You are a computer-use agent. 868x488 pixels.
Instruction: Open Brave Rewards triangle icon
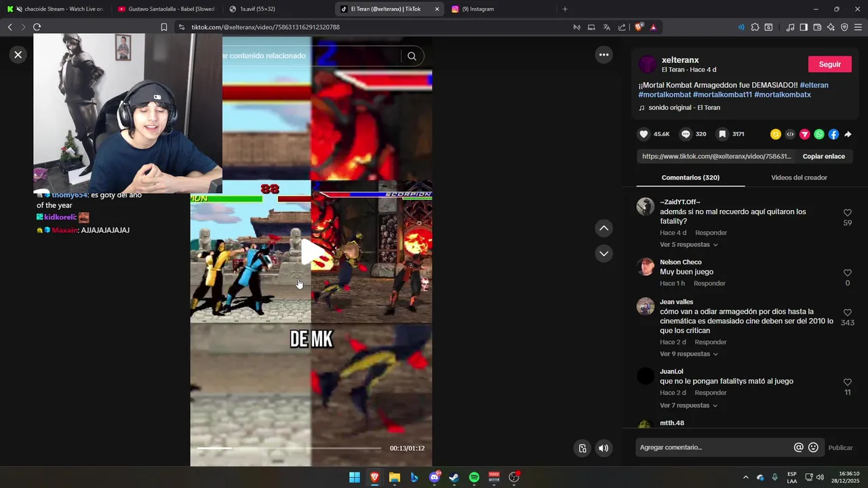point(653,27)
